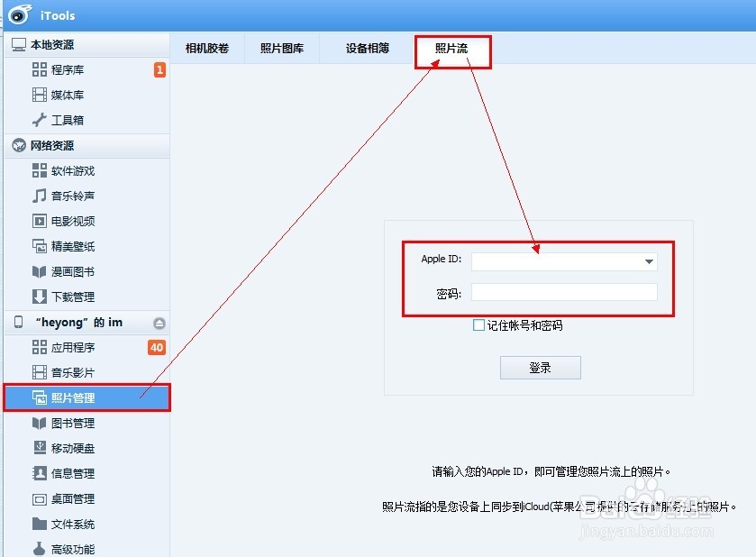Select 工具箱 text in sidebar
The width and height of the screenshot is (756, 557).
(68, 120)
